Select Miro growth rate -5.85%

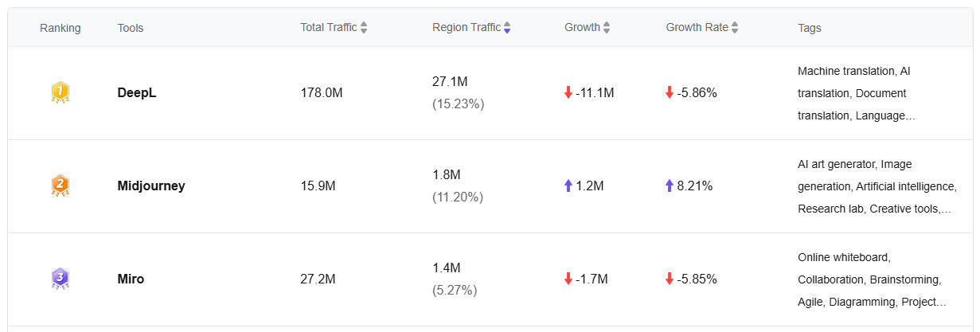[697, 279]
